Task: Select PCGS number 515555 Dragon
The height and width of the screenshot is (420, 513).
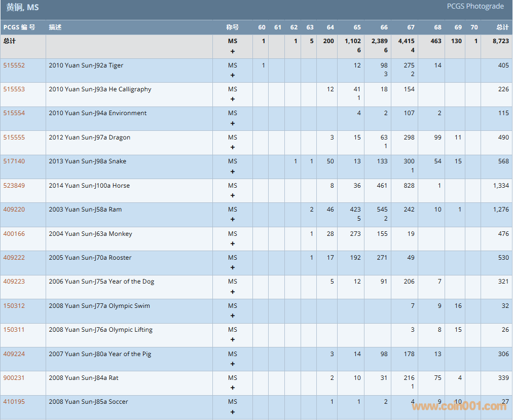Action: (14, 137)
